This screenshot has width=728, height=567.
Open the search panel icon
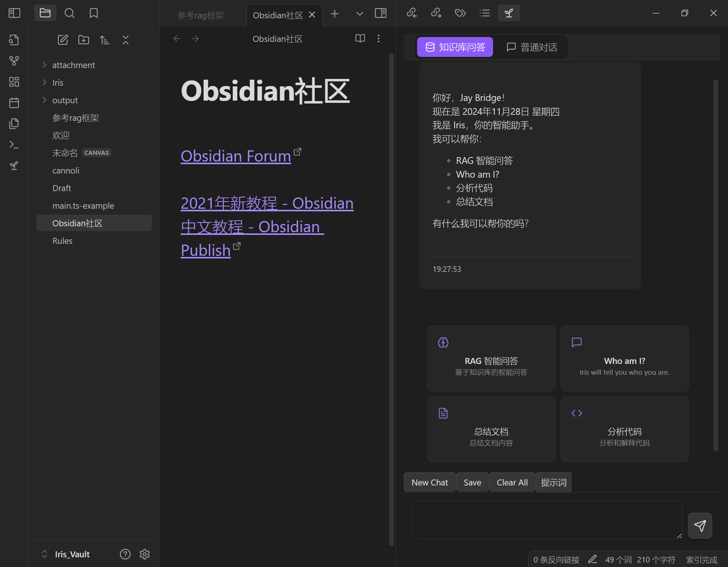tap(70, 13)
